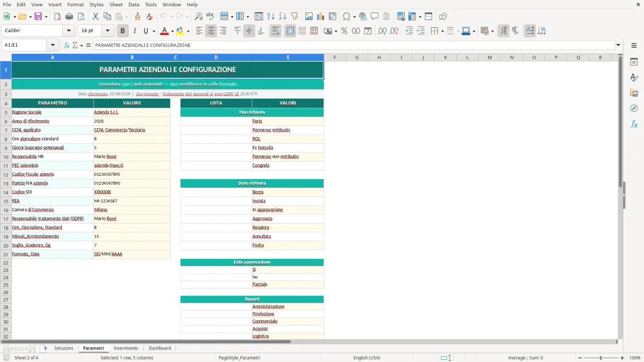Open the Special Character dropdown arrow
644x362 pixels.
[x=355, y=17]
